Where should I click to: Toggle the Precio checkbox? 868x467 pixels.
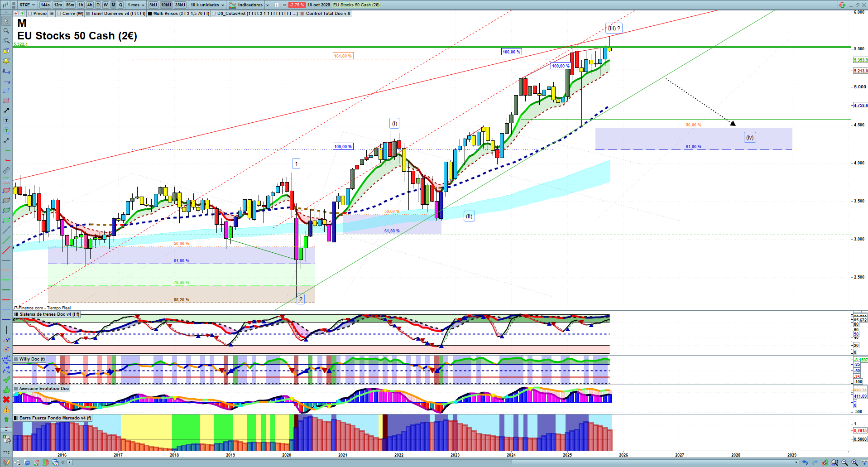(x=30, y=14)
